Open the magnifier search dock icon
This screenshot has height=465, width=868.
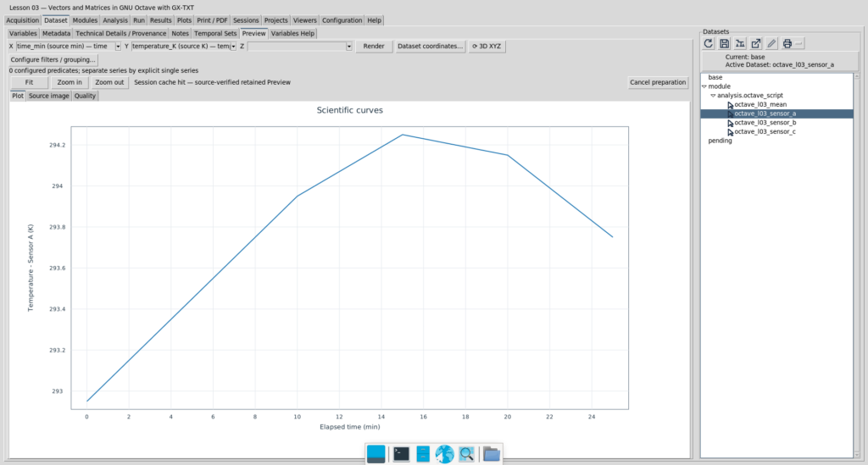[x=467, y=454]
